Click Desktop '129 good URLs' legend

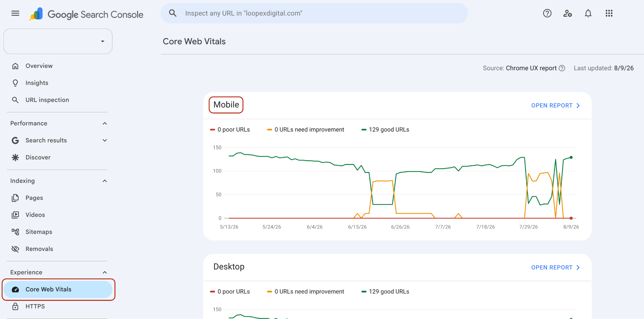pos(385,292)
